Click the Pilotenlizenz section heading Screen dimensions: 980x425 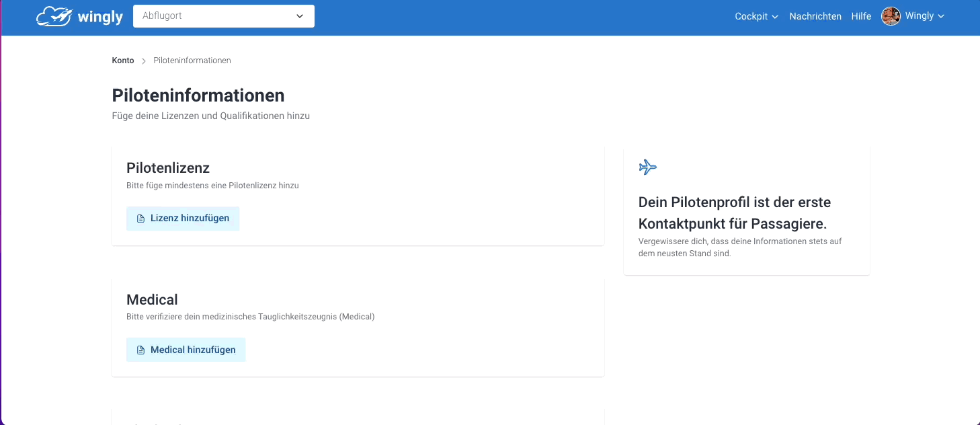(168, 168)
